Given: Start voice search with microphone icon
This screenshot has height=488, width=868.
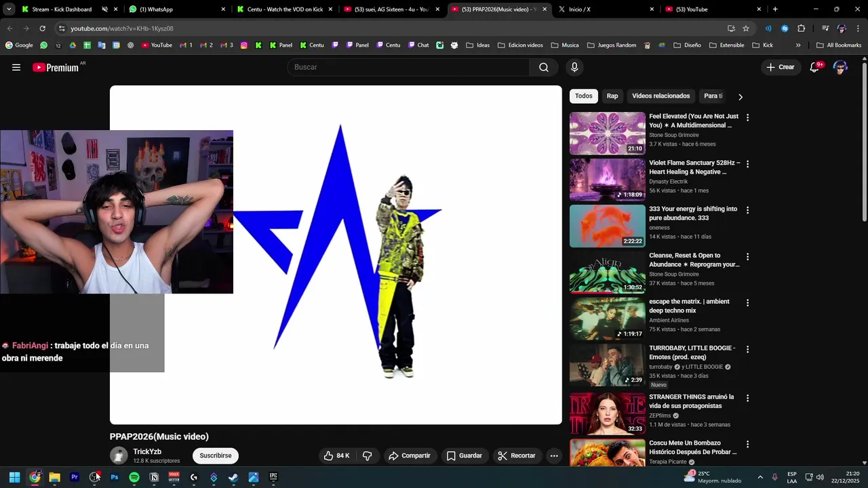Looking at the screenshot, I should tap(574, 67).
